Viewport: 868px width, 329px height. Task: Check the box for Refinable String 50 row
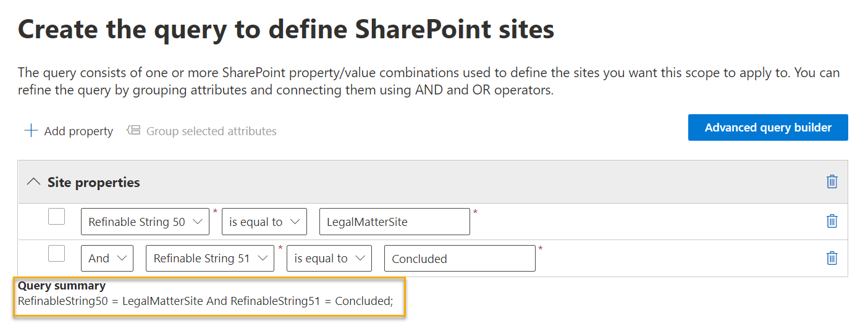coord(56,217)
